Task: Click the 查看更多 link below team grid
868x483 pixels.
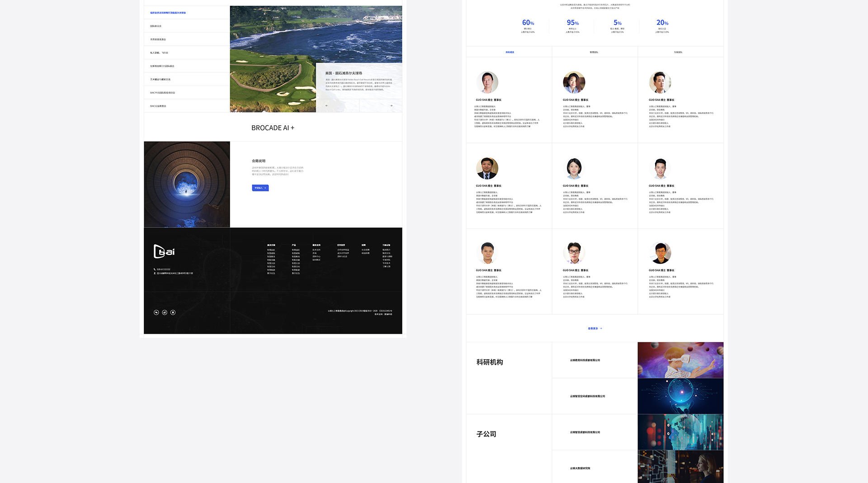Action: tap(594, 329)
